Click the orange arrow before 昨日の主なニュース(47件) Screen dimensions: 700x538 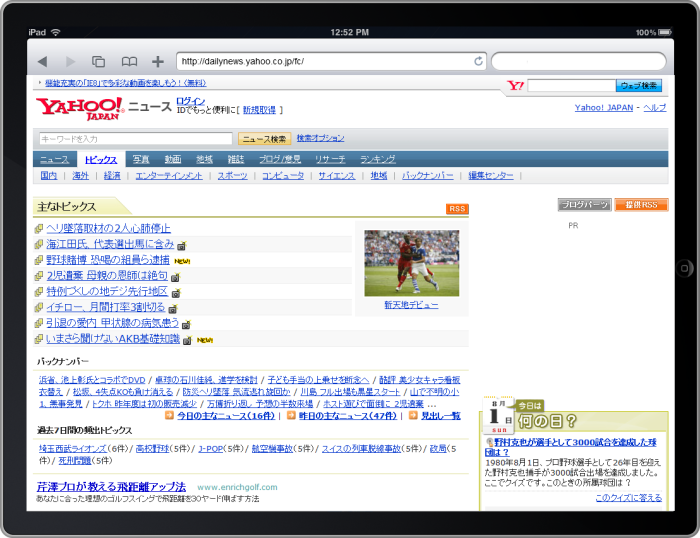click(x=291, y=415)
